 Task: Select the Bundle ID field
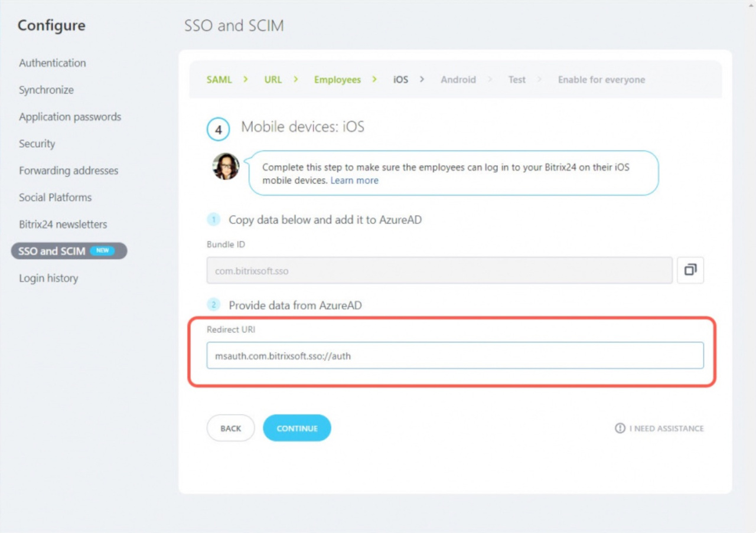pos(439,270)
